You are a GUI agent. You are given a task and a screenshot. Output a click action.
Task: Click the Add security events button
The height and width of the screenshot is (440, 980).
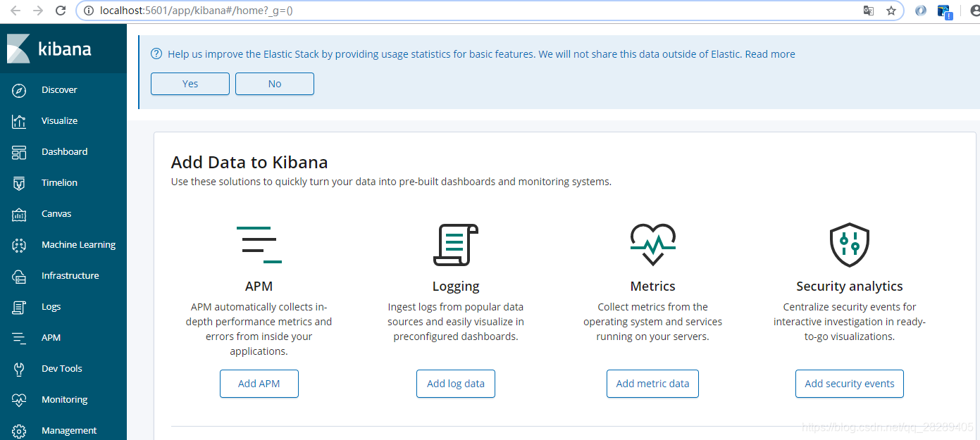(850, 384)
